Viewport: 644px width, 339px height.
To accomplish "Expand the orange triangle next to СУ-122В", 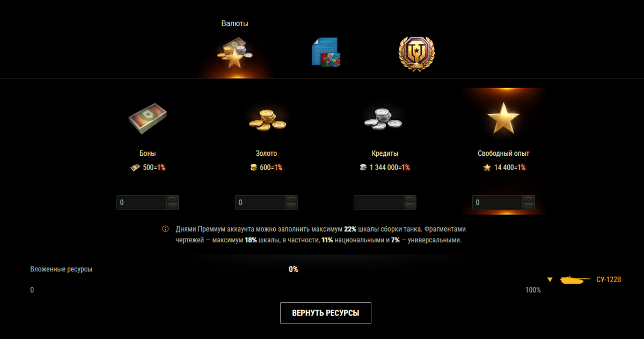I will coord(550,279).
